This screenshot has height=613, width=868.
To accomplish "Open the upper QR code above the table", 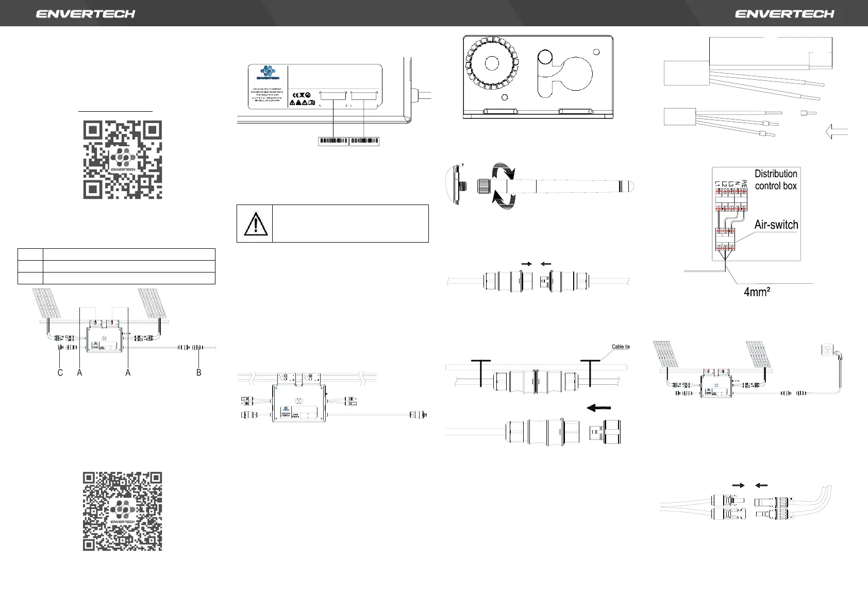I will [x=123, y=160].
